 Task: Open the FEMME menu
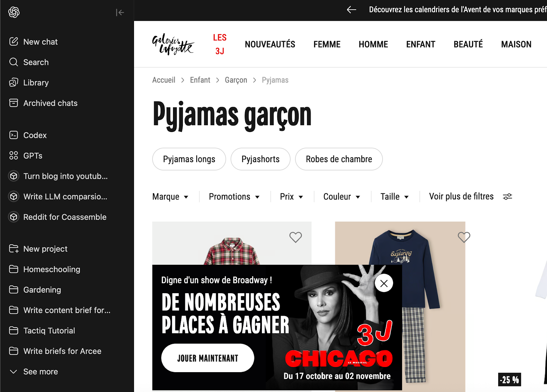(327, 44)
